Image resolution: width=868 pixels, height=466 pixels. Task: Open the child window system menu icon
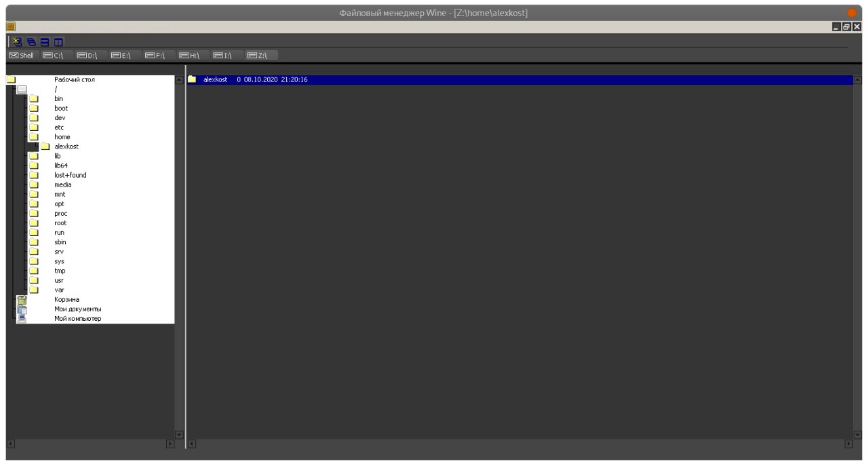click(11, 26)
